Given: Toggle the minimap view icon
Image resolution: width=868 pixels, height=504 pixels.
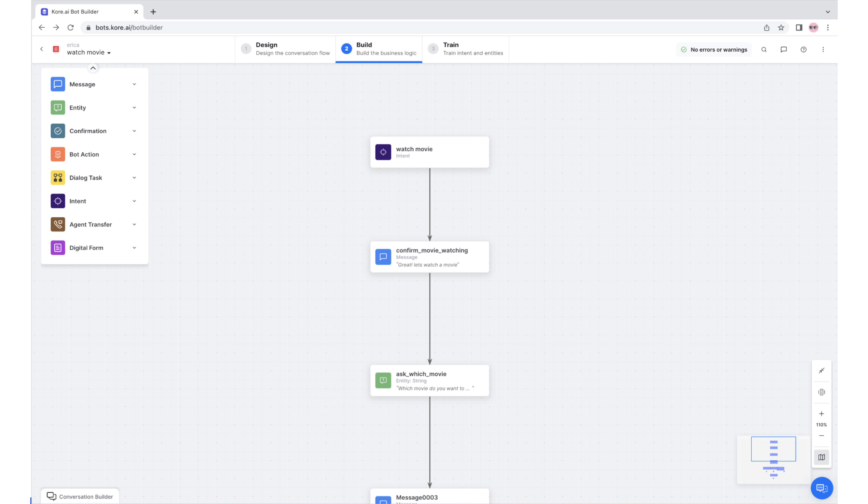Looking at the screenshot, I should click(822, 458).
